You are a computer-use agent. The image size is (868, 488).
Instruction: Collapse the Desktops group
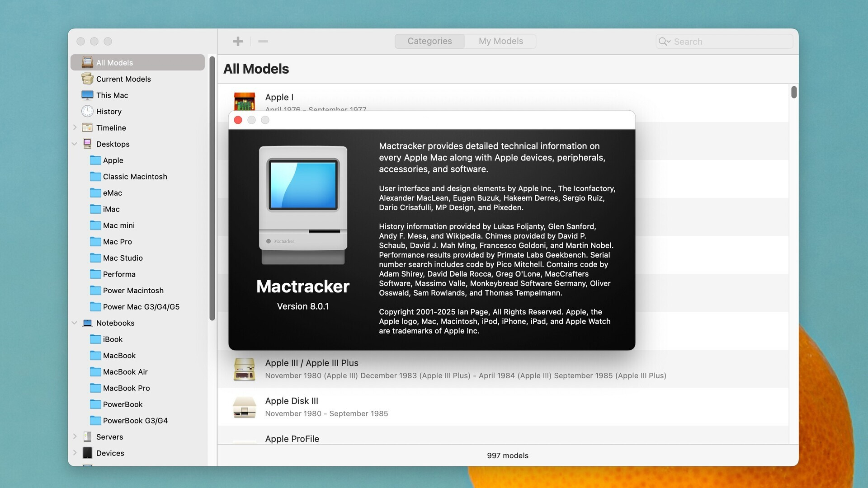(x=75, y=144)
